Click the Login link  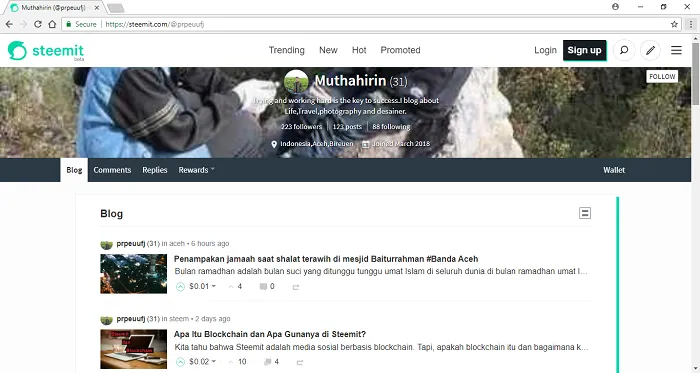(545, 50)
